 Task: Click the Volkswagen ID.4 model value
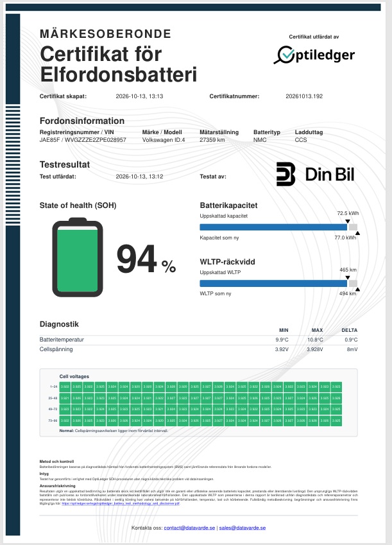[x=164, y=140]
